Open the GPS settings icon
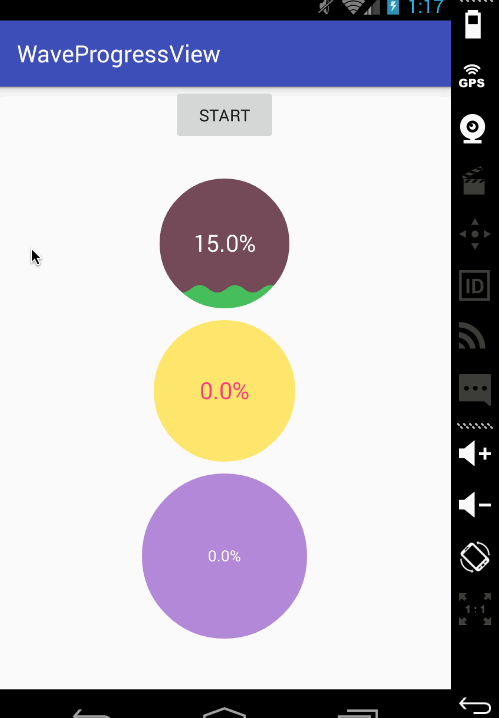 (472, 76)
